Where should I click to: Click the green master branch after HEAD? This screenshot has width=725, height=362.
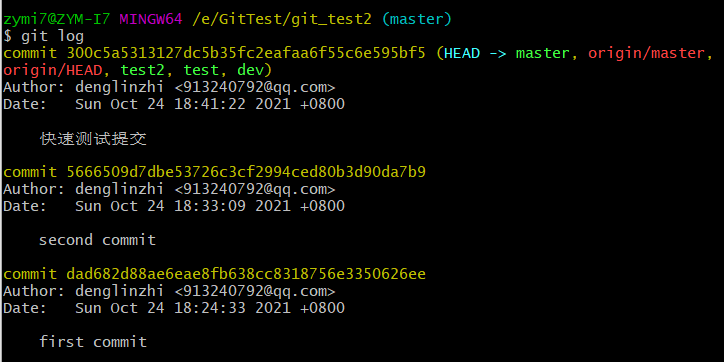click(x=542, y=53)
